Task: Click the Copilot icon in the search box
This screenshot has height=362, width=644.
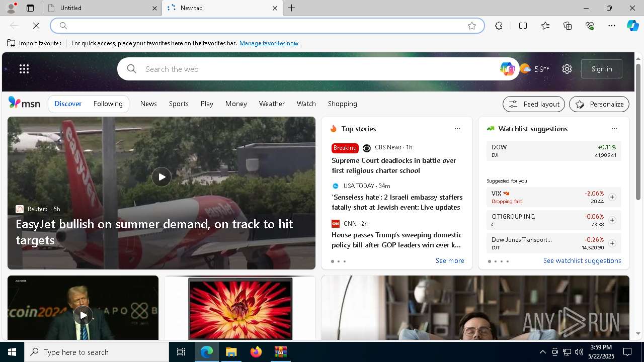Action: click(x=507, y=69)
